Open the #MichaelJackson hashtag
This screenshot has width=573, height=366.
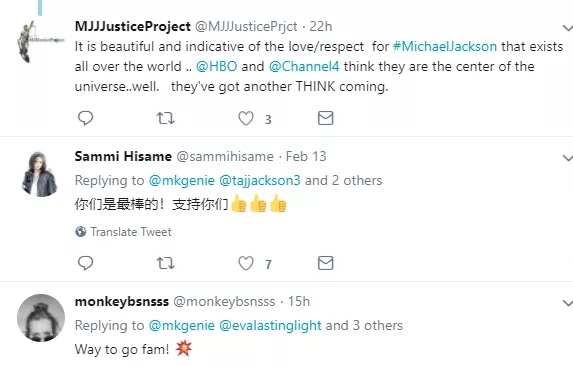click(x=445, y=46)
